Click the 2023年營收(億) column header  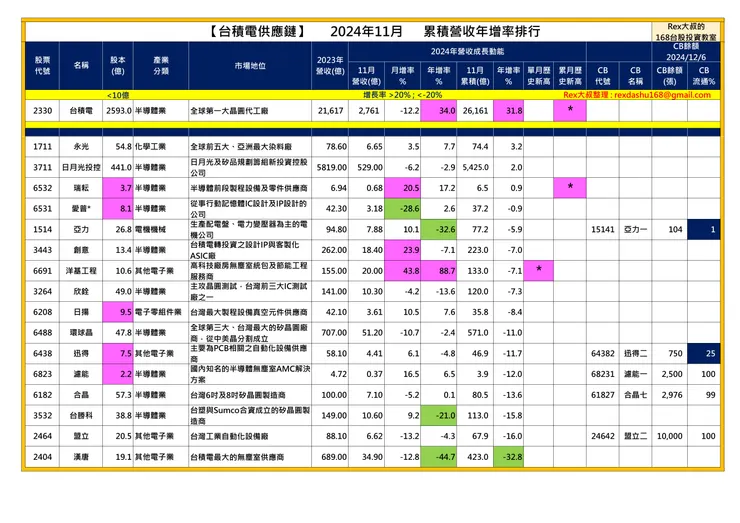[x=330, y=66]
